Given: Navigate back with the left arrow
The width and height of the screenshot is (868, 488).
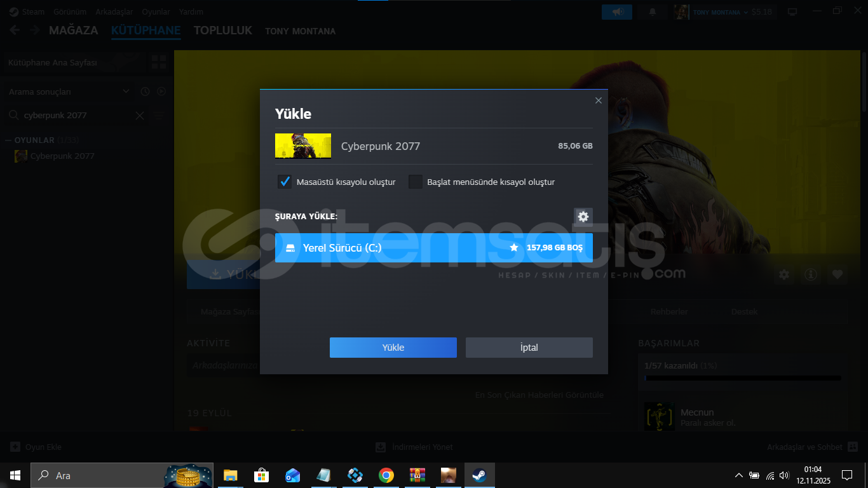Looking at the screenshot, I should point(15,30).
